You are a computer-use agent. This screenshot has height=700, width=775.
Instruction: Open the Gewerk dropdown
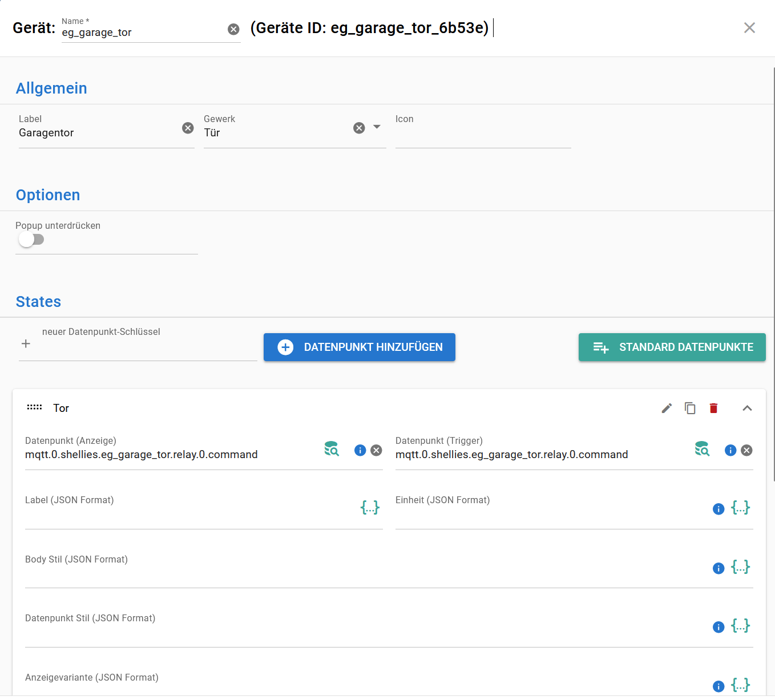[377, 127]
